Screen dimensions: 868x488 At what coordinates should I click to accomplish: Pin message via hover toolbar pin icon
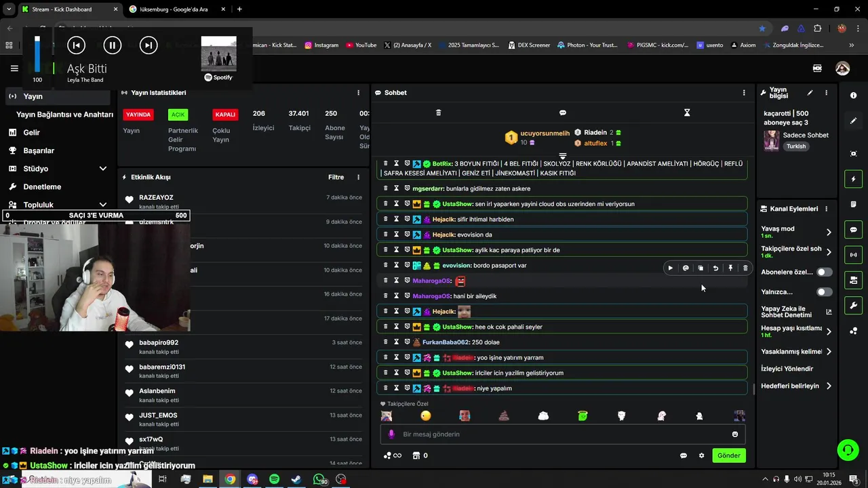pos(730,268)
